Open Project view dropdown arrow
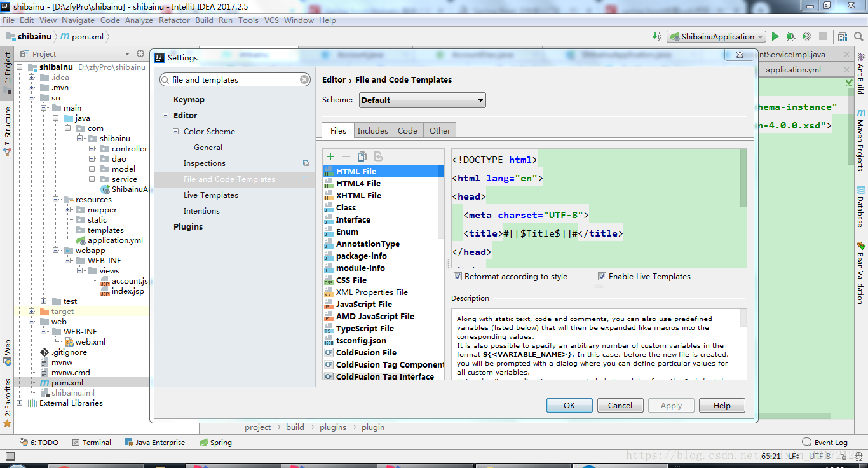The image size is (868, 468). tap(127, 54)
